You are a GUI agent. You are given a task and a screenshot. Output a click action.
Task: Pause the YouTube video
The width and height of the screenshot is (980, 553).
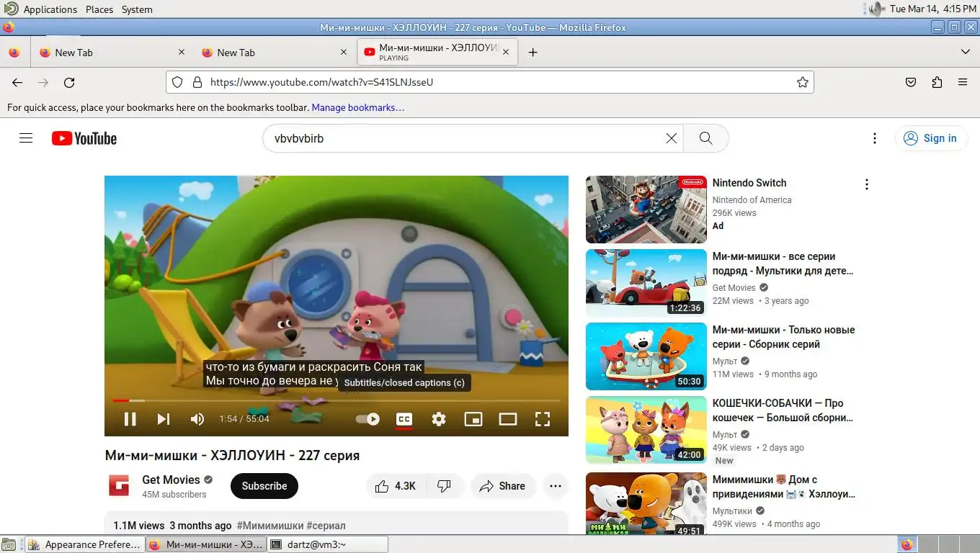pos(130,419)
